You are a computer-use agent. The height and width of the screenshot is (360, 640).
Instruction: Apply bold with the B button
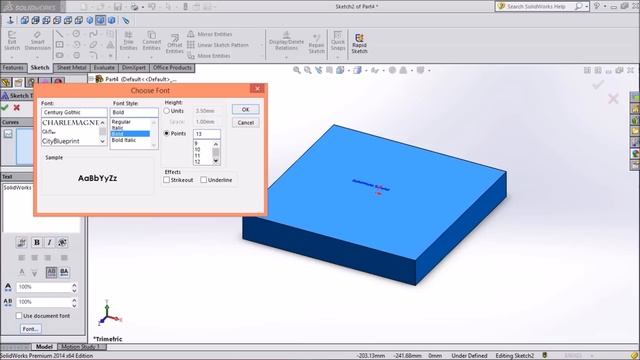point(36,242)
